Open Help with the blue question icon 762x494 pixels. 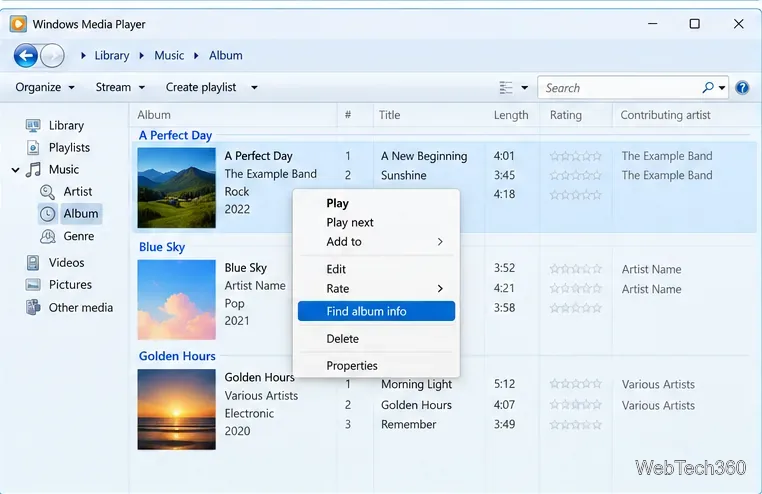click(742, 88)
